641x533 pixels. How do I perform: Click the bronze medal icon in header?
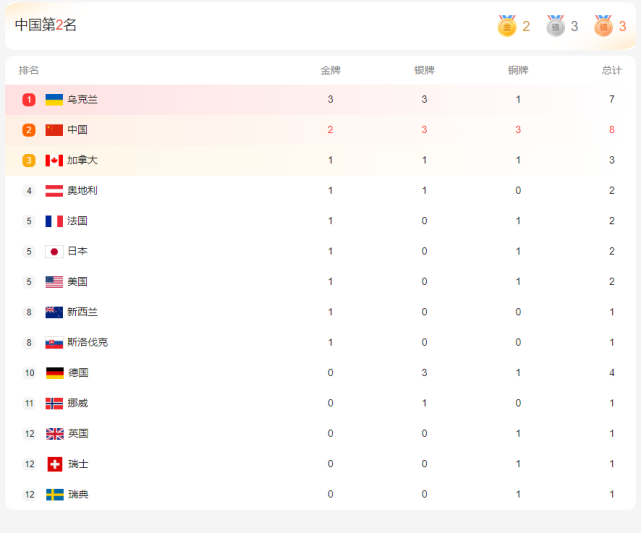603,26
